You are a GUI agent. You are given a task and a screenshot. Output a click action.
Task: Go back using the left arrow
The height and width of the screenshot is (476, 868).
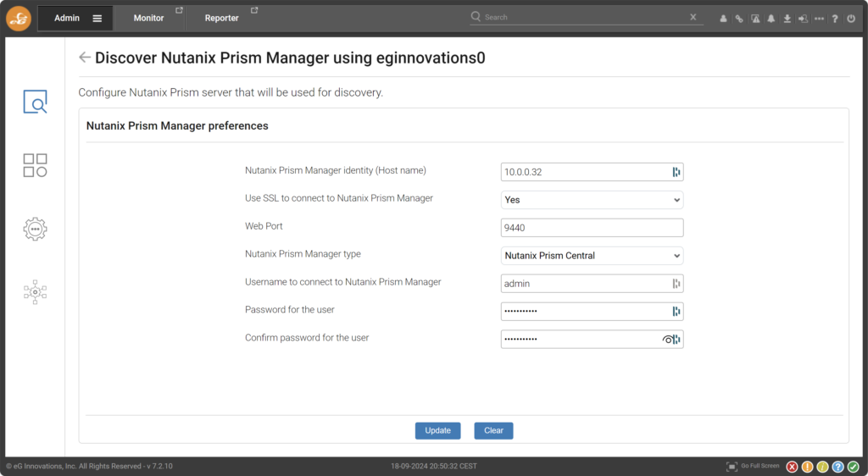click(84, 57)
